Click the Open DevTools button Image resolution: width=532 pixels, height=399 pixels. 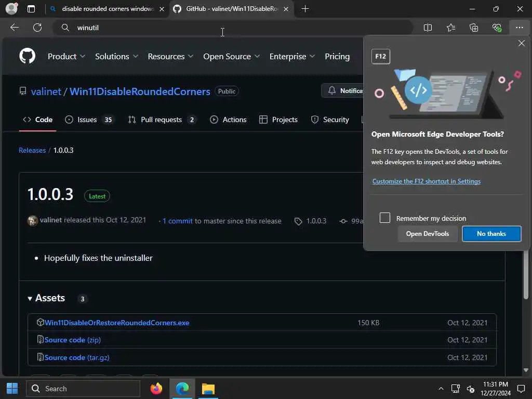coord(428,234)
